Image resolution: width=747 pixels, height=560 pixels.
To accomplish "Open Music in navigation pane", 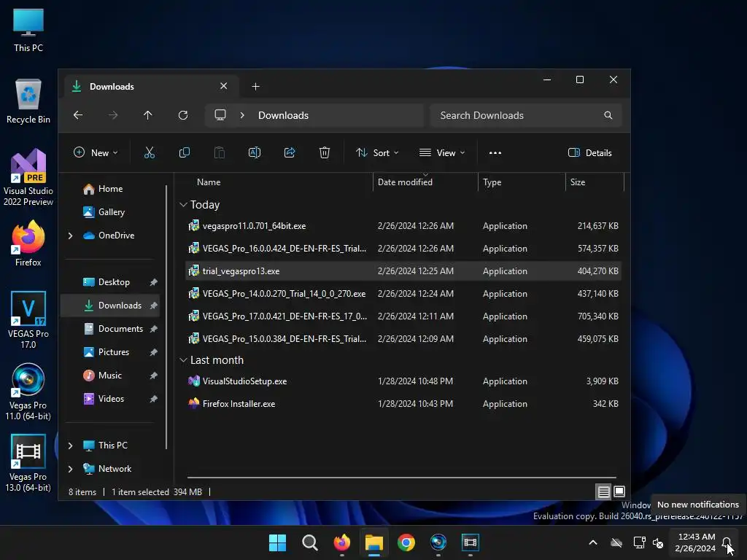I will click(109, 376).
